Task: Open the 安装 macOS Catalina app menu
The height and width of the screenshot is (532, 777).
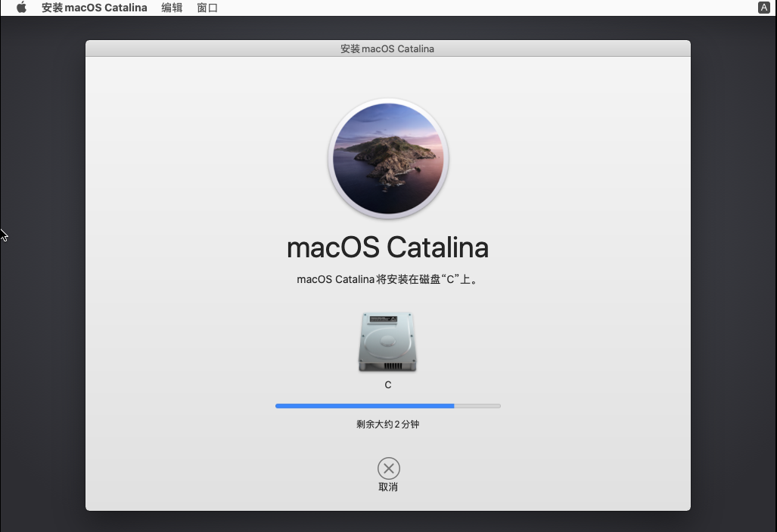Action: [94, 8]
